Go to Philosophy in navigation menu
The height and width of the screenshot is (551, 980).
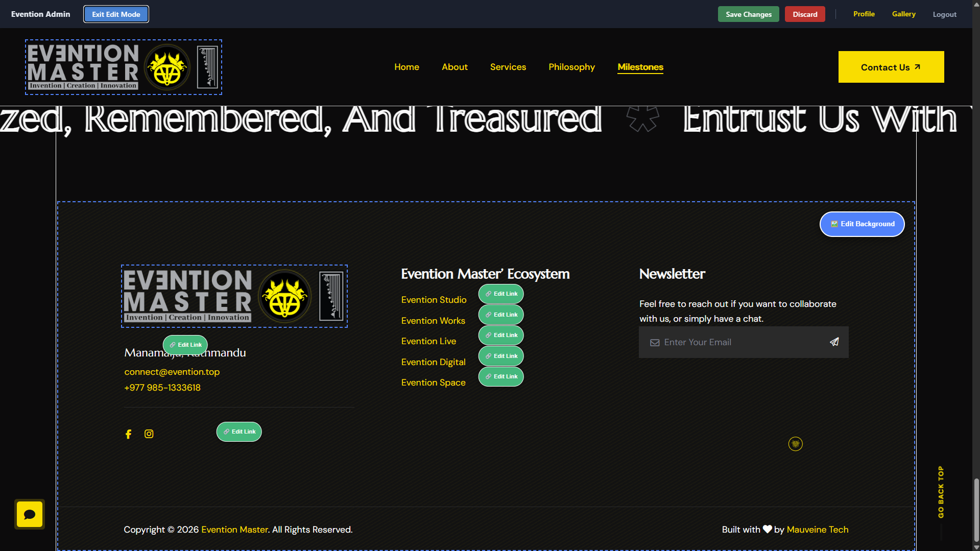pyautogui.click(x=571, y=67)
